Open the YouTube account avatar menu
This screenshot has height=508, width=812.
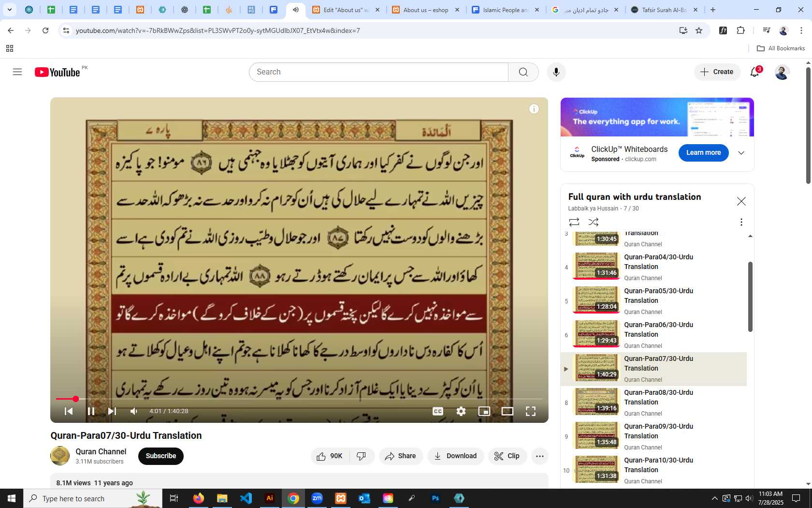782,72
